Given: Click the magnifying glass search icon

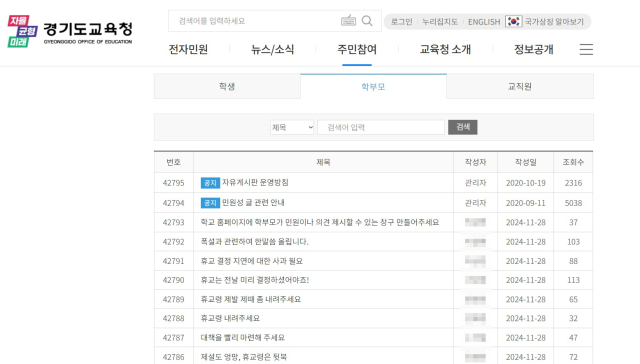Looking at the screenshot, I should pyautogui.click(x=367, y=21).
